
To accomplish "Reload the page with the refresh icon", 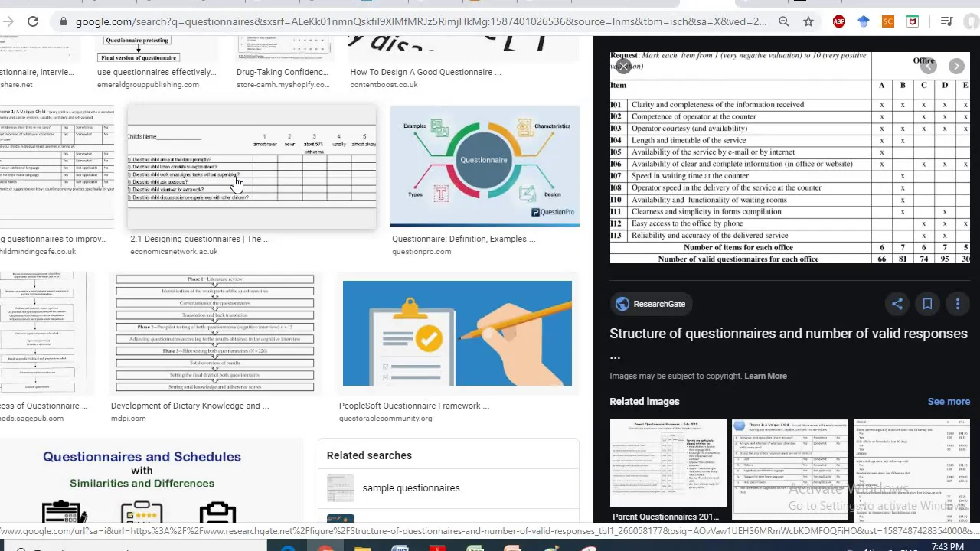I will pyautogui.click(x=33, y=21).
